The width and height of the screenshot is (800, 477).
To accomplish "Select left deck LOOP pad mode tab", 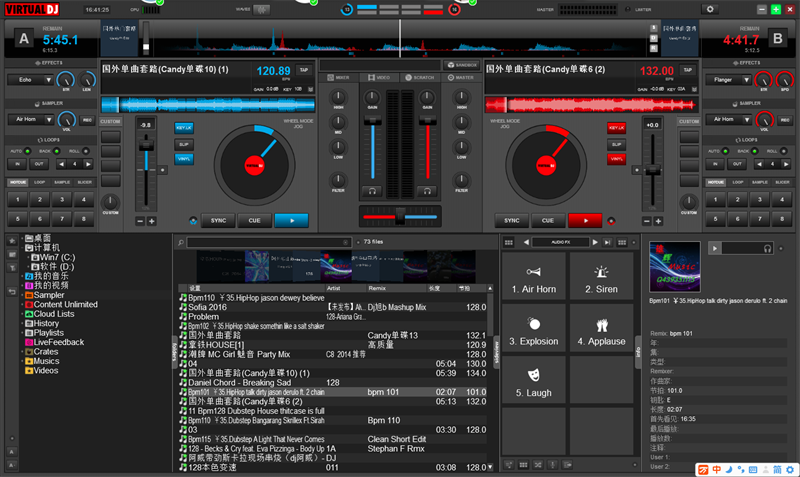I will point(40,182).
